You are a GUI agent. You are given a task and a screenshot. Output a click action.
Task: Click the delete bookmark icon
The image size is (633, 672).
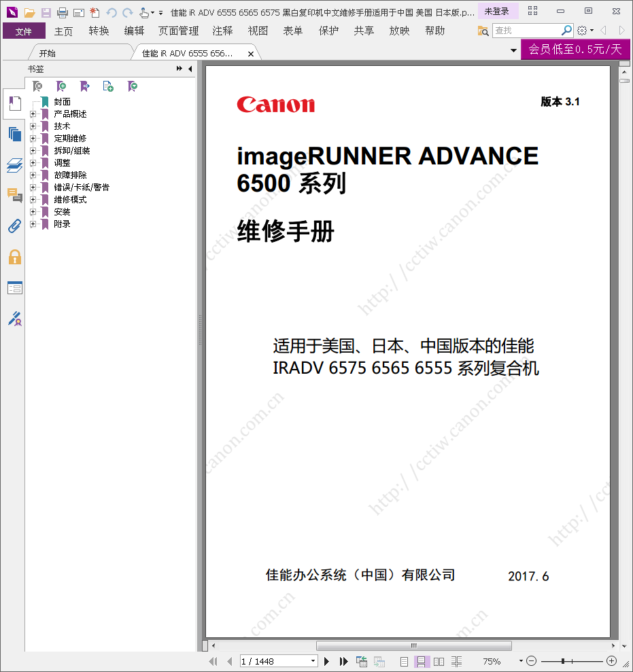[x=38, y=86]
